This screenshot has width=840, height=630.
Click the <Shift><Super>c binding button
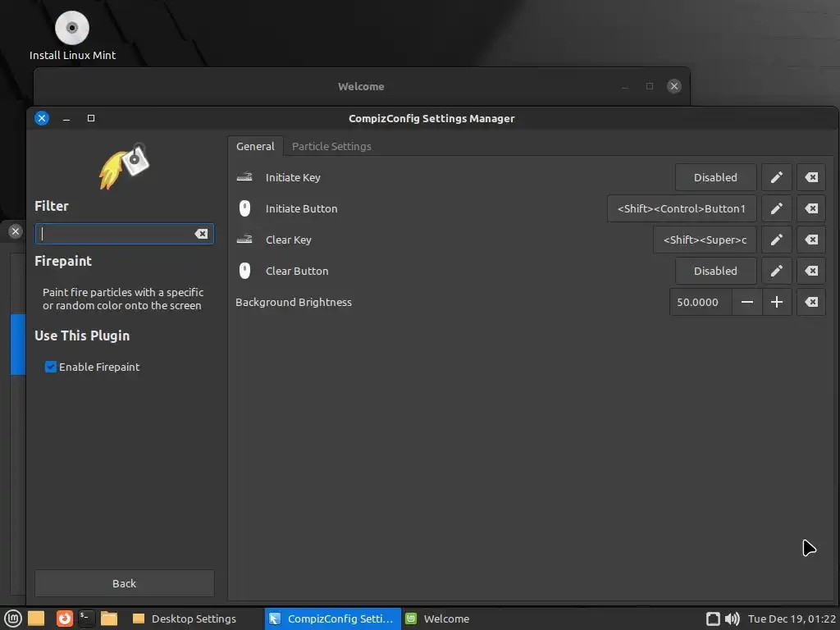pos(705,240)
